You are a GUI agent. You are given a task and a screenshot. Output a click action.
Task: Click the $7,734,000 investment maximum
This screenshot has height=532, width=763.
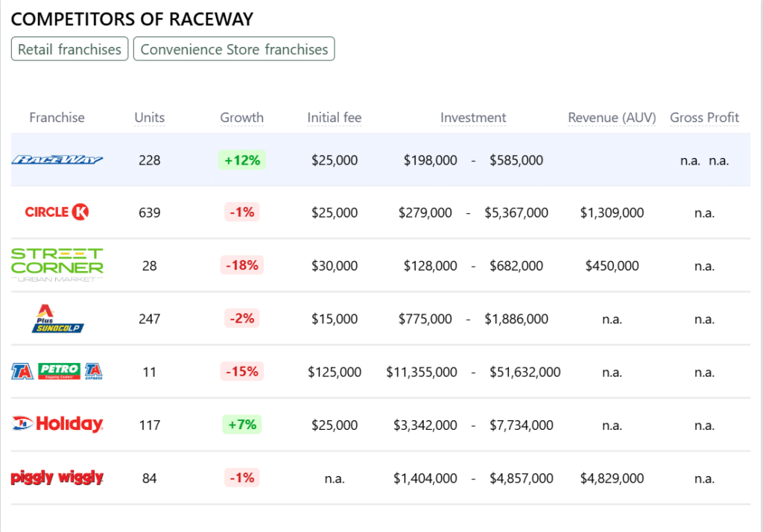(x=521, y=425)
